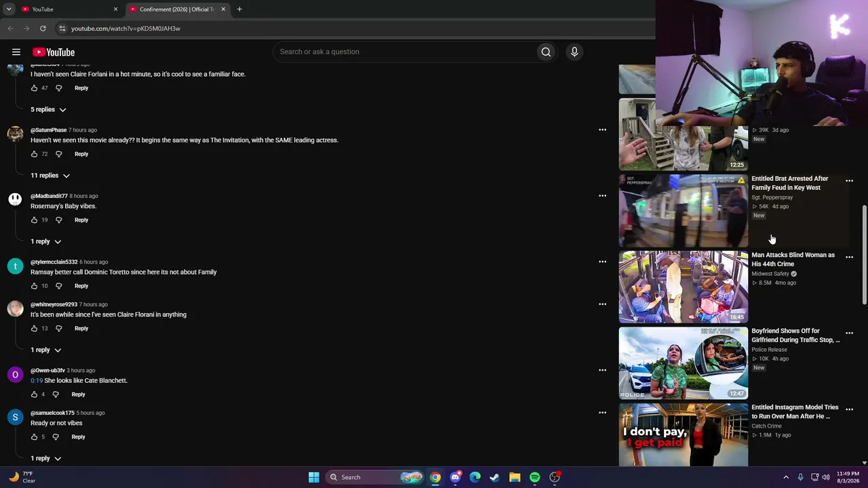This screenshot has width=868, height=488.
Task: Open more options for 'Man Attacks Blind Woman' video
Action: 849,258
